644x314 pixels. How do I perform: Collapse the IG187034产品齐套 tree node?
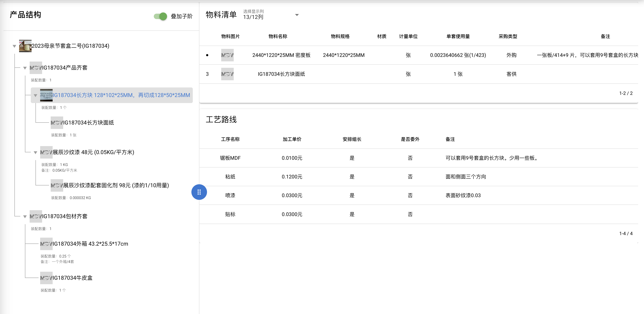coord(25,68)
